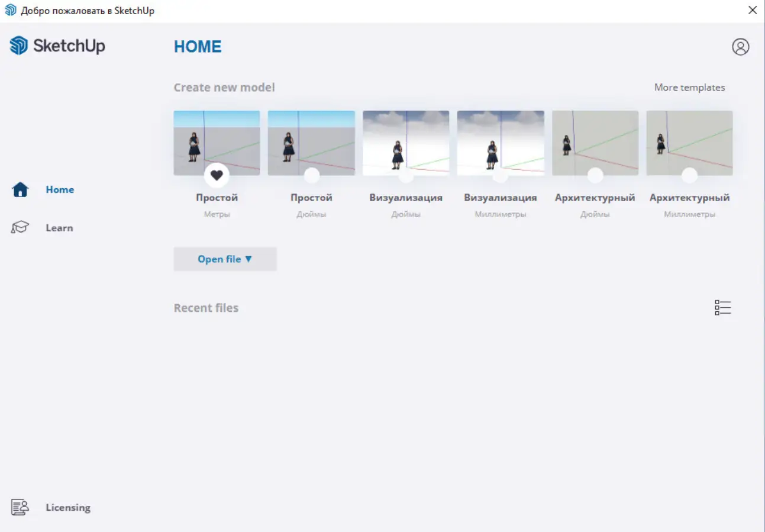Click the SketchUp logo in the sidebar
Image resolution: width=765 pixels, height=532 pixels.
[57, 46]
